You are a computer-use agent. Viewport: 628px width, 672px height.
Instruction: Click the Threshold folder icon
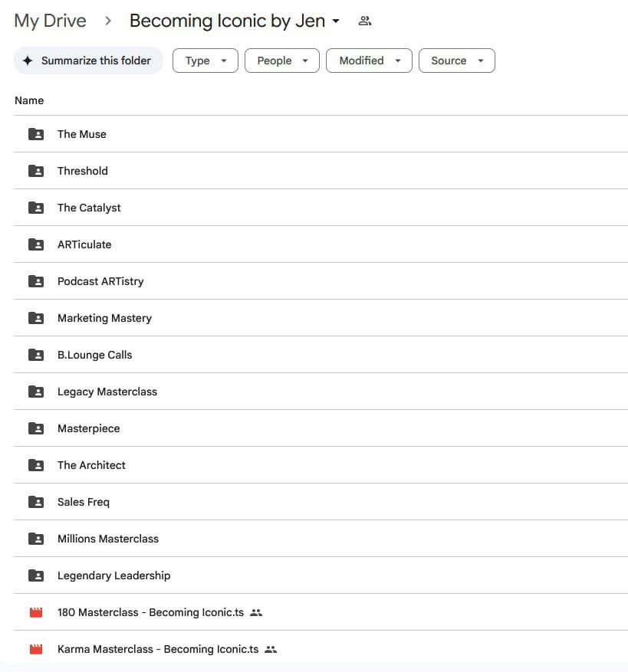point(36,171)
